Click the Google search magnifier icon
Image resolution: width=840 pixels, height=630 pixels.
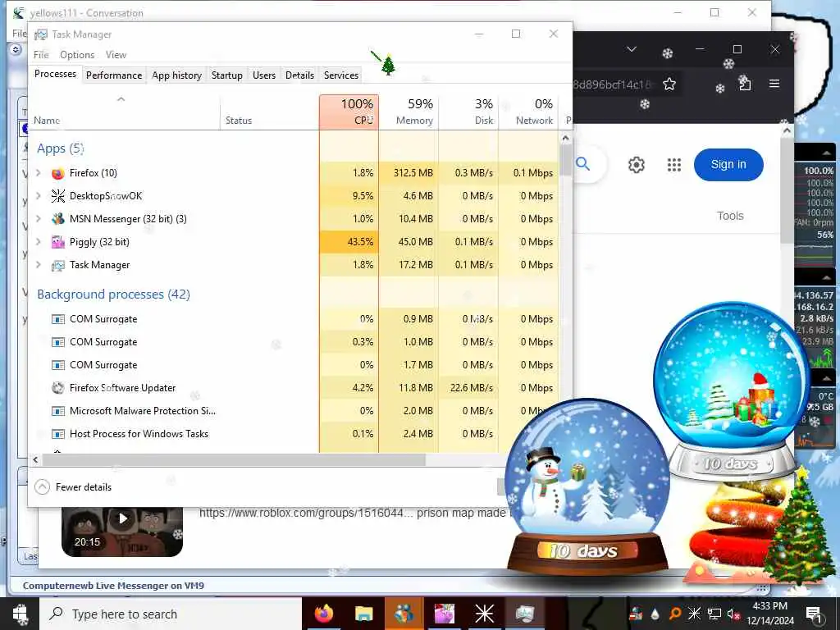583,164
